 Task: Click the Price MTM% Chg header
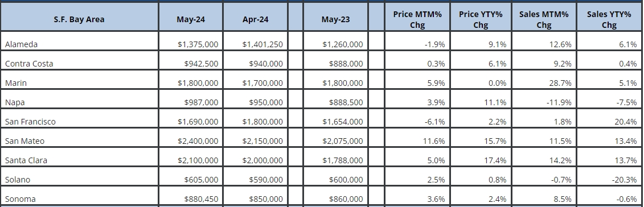point(417,19)
